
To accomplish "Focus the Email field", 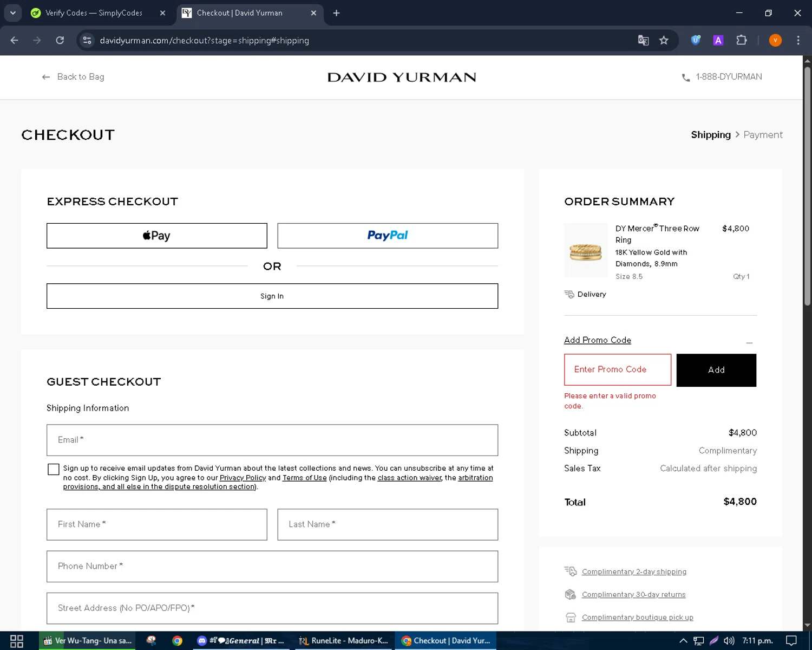I will coord(272,440).
